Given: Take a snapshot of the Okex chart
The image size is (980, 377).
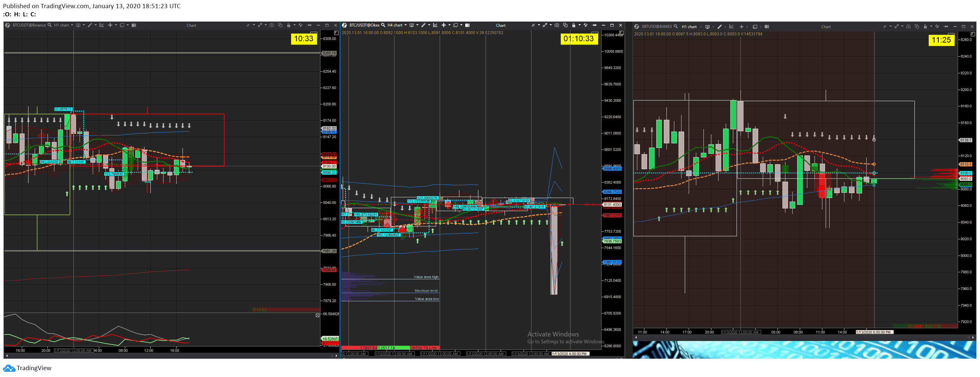Looking at the screenshot, I should click(557, 25).
